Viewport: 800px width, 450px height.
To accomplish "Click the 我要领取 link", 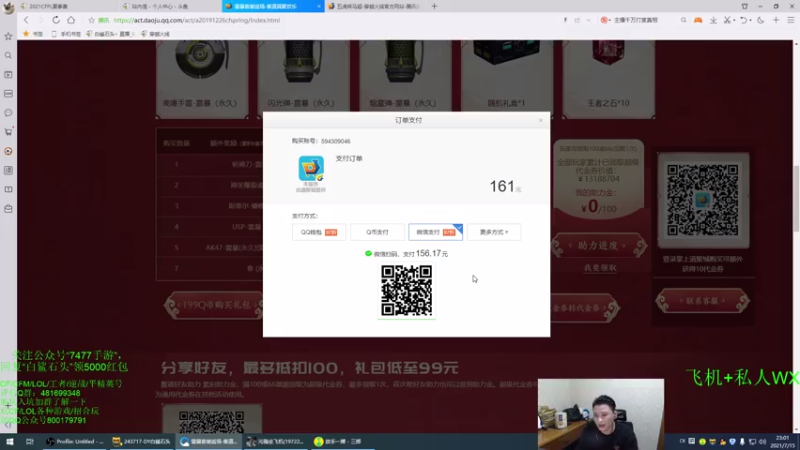I will [x=600, y=268].
